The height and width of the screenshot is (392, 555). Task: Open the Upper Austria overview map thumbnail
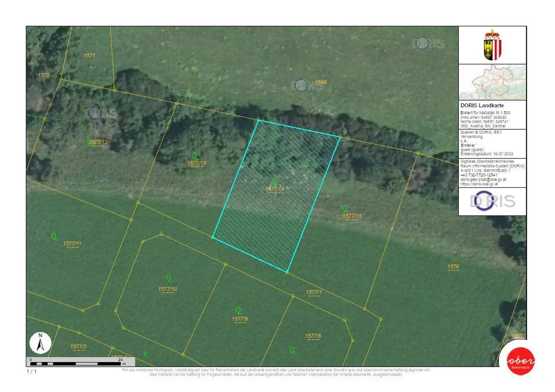492,82
